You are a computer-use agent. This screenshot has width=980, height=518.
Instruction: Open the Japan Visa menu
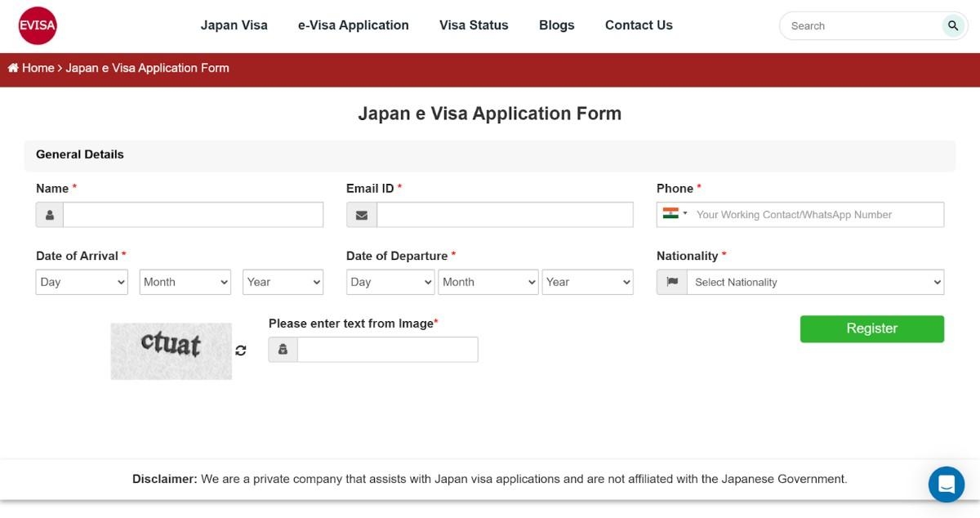234,25
